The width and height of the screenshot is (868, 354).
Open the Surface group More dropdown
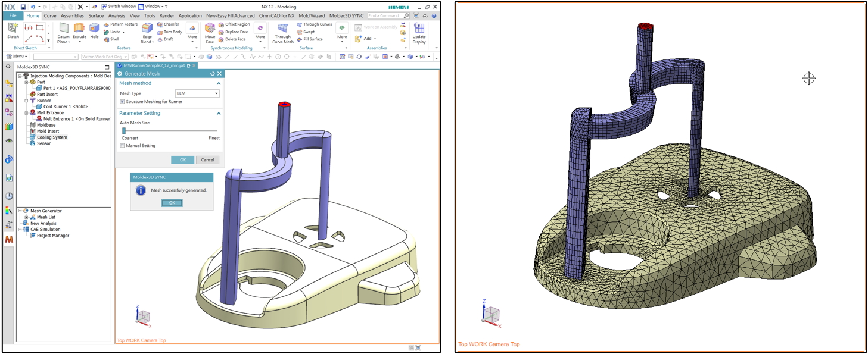coord(342,32)
